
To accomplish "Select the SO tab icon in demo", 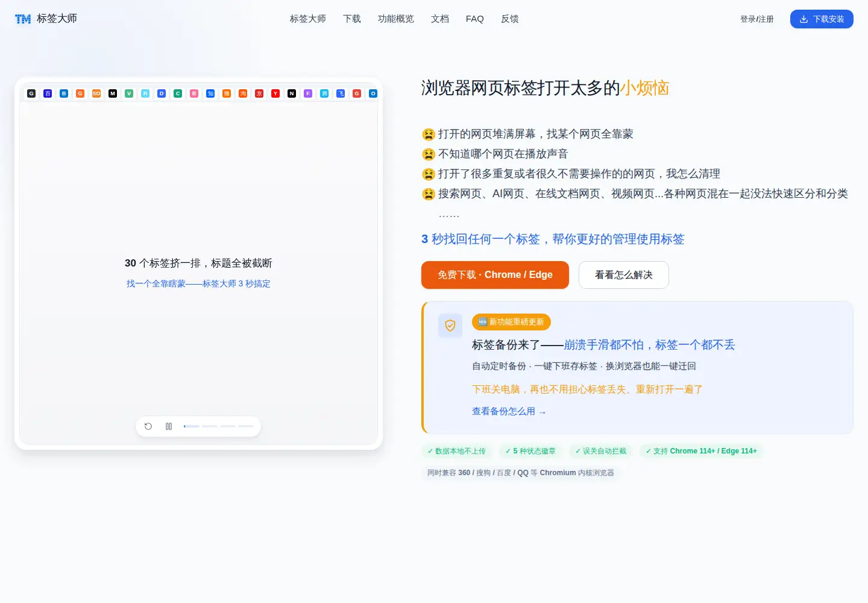I will click(x=96, y=93).
